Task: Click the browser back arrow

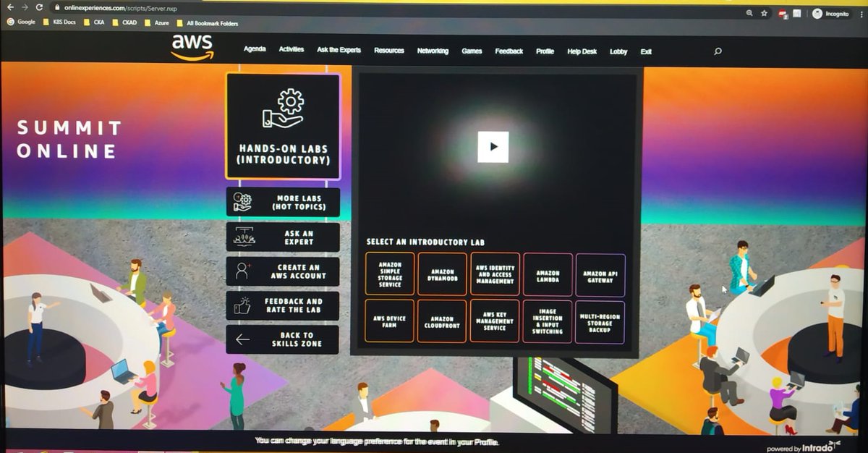Action: 9,7
